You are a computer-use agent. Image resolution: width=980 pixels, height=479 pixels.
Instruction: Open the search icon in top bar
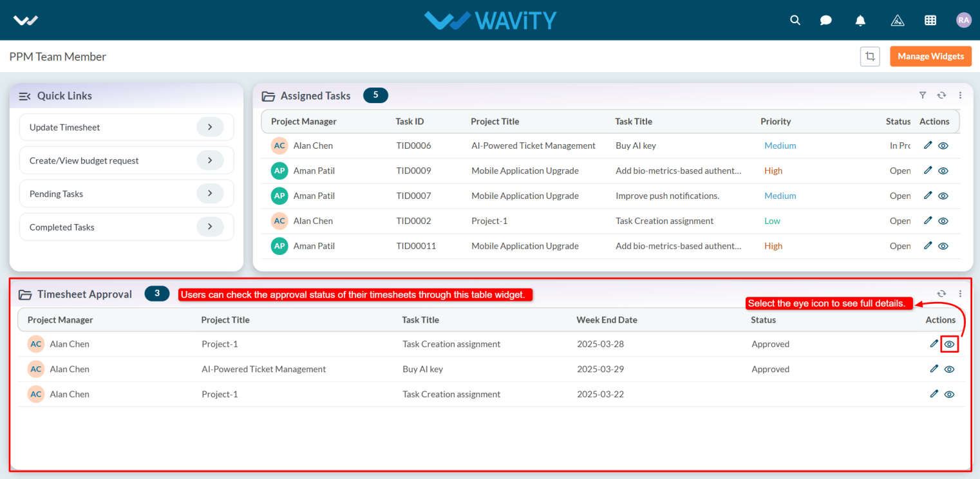[x=795, y=20]
